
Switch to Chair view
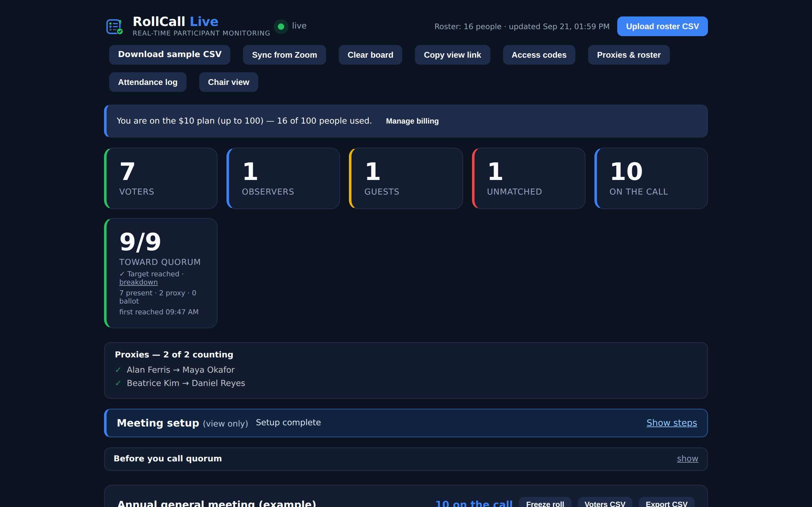click(x=228, y=82)
